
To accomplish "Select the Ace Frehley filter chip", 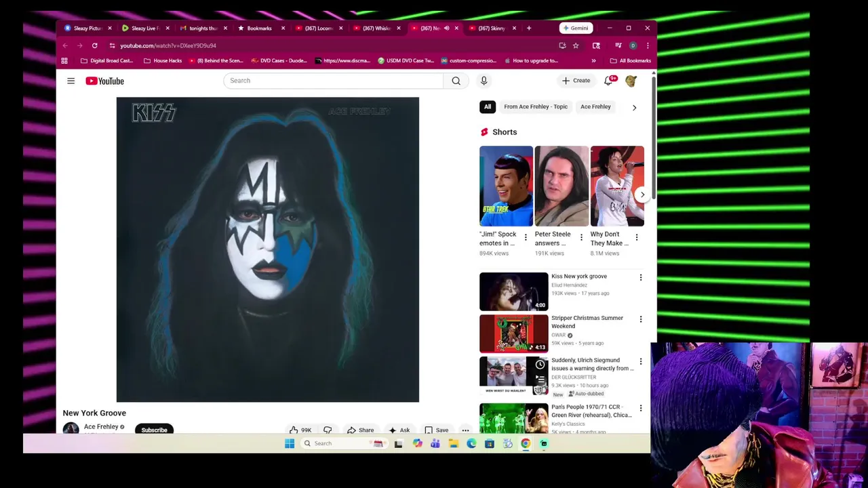I will tap(595, 106).
